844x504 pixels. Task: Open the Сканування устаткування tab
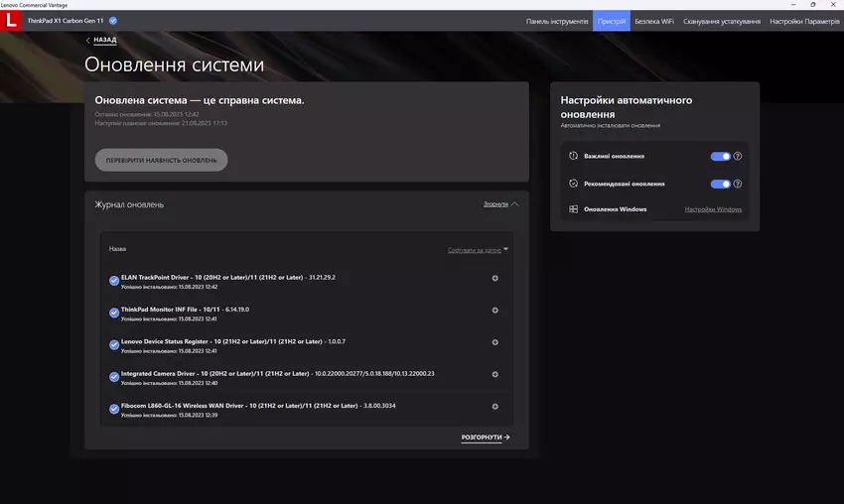720,21
